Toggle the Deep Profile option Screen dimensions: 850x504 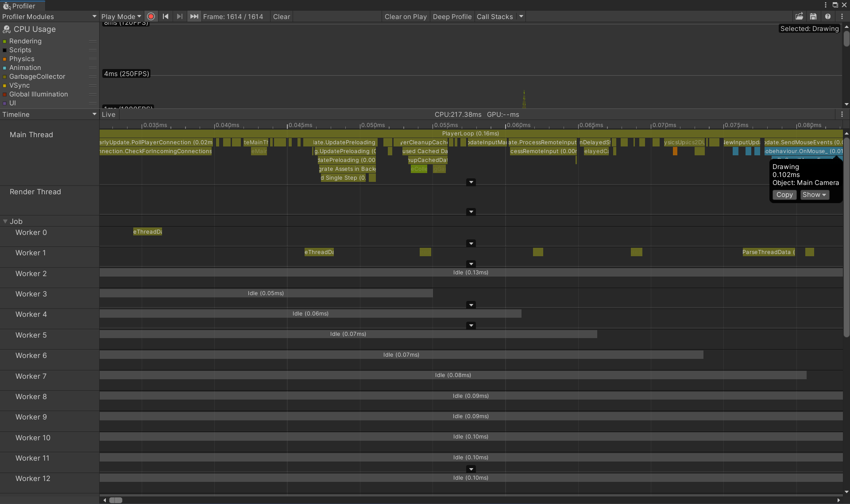452,16
